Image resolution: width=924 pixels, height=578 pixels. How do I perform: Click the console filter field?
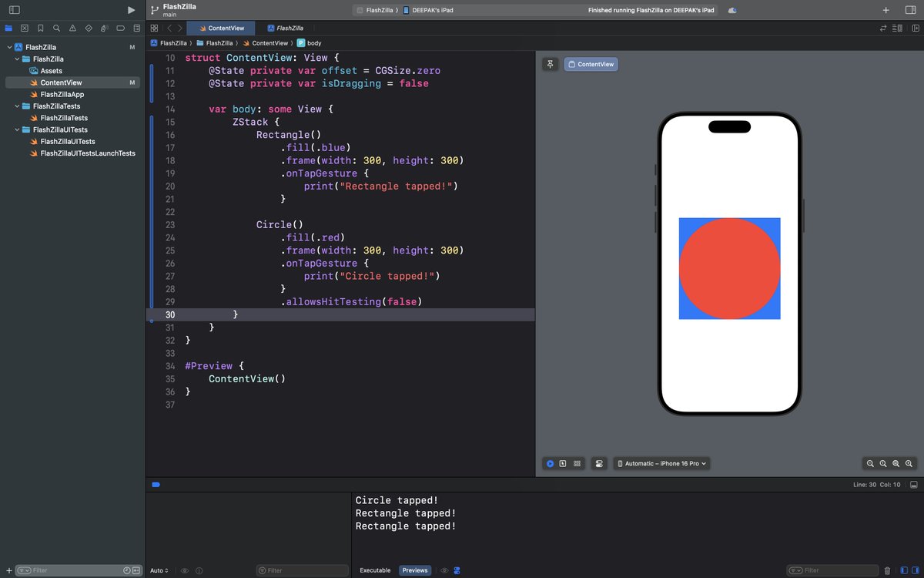[x=832, y=570]
